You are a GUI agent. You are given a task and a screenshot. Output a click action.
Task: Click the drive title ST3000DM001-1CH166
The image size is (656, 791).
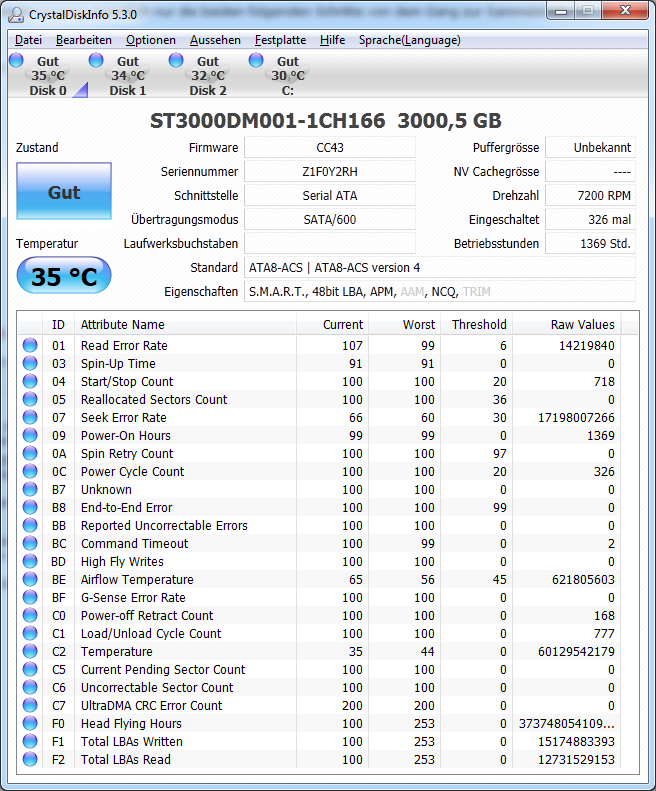pyautogui.click(x=267, y=121)
